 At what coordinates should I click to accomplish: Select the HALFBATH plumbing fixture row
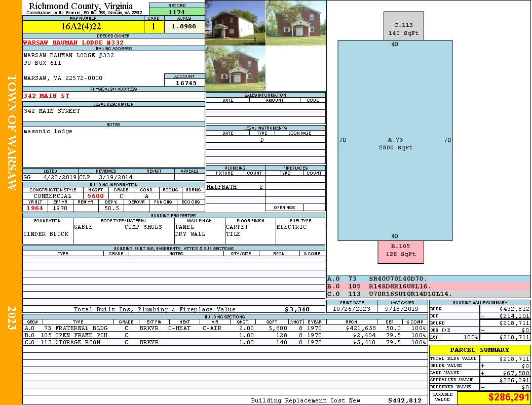pos(236,187)
